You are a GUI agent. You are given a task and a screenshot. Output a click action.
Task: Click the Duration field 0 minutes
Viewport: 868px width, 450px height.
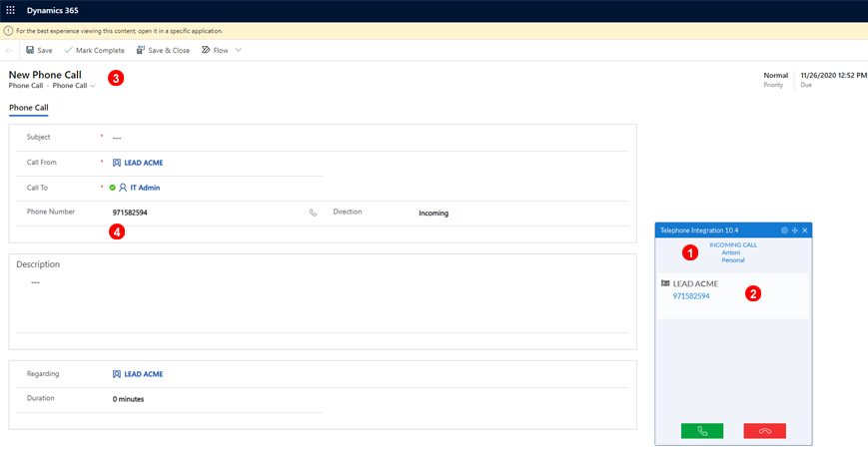(x=129, y=399)
